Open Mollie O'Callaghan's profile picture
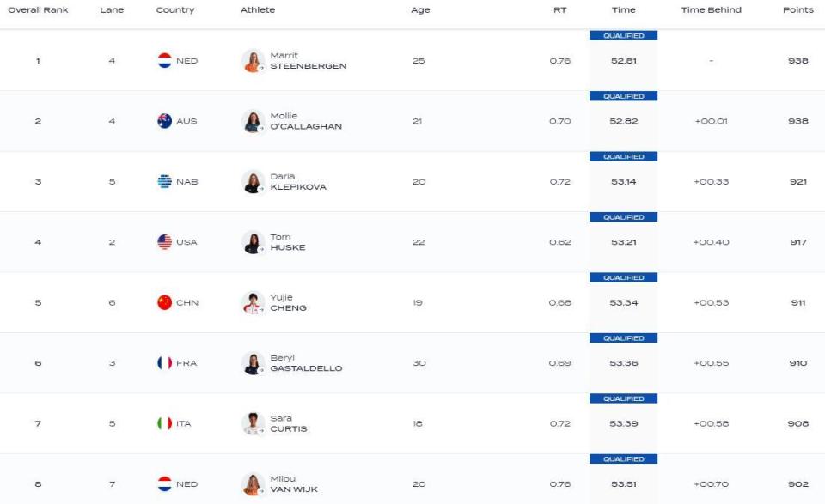 coord(253,121)
